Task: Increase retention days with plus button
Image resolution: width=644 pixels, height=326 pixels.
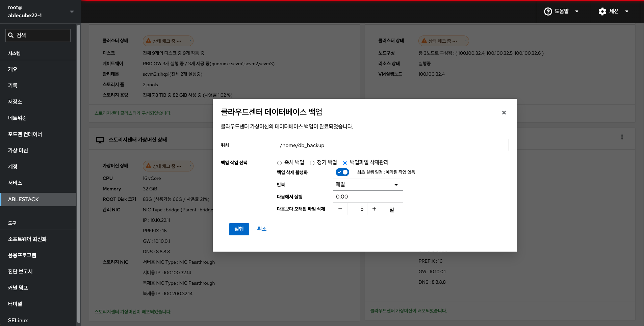Action: click(x=374, y=209)
